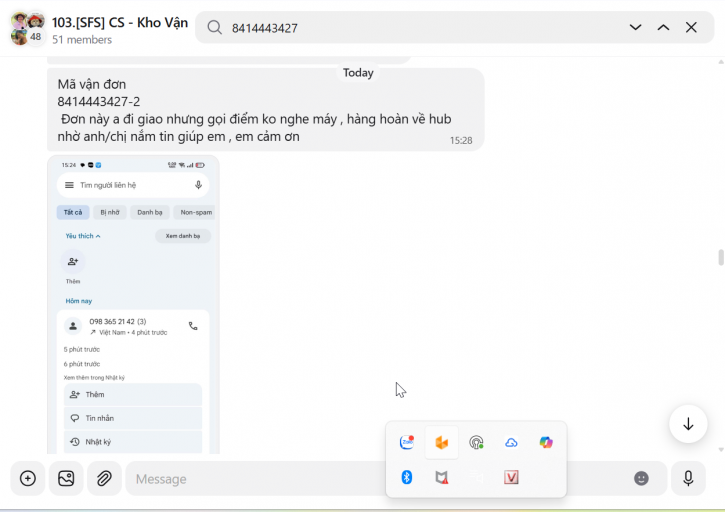Screen dimensions: 725x512
Task: Open the attached phone screenshot image
Action: click(x=133, y=304)
